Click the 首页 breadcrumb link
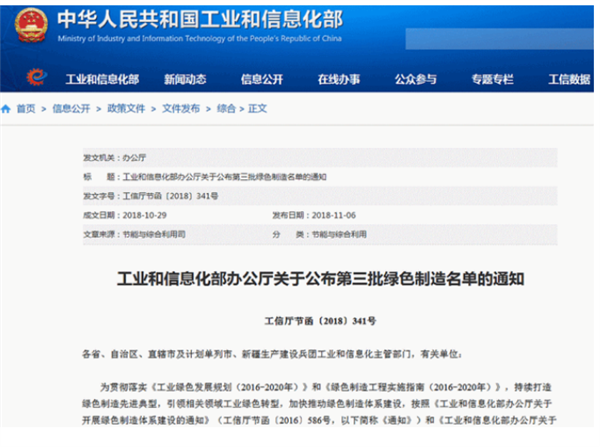600x447 pixels. coord(26,108)
